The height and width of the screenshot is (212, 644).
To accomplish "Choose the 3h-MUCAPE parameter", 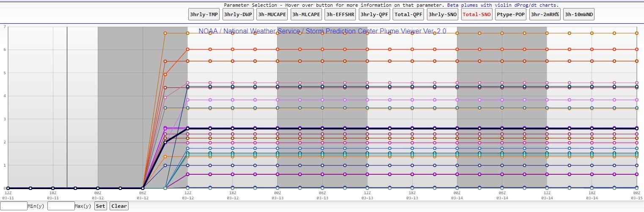I will point(272,14).
